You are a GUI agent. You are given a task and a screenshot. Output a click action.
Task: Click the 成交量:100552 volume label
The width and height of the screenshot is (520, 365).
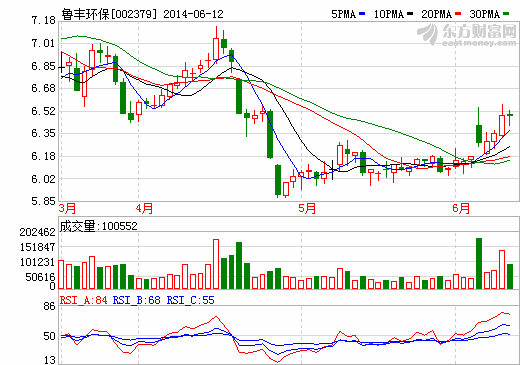tap(99, 226)
